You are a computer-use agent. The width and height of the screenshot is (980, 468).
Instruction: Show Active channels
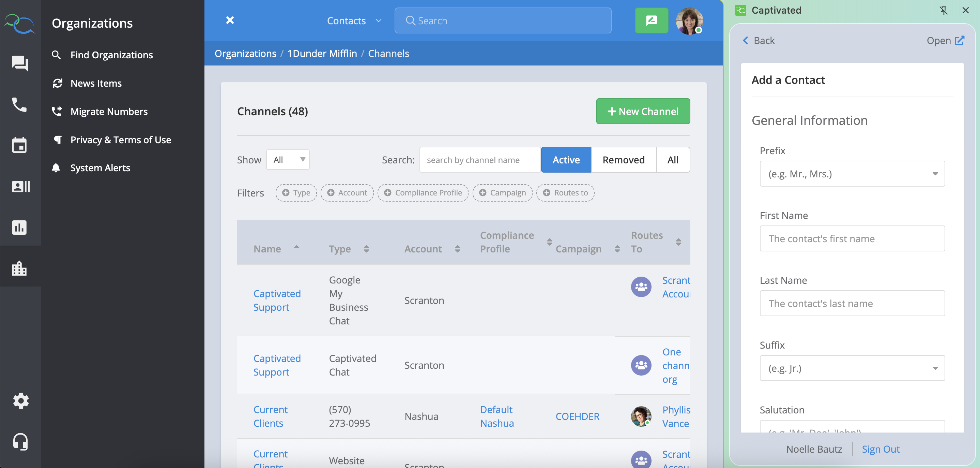tap(566, 160)
